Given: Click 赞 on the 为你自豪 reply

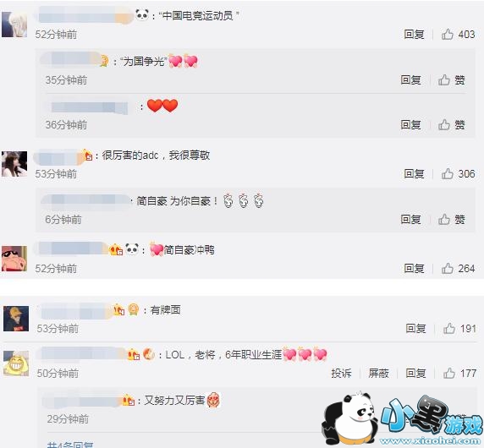Looking at the screenshot, I should 452,220.
